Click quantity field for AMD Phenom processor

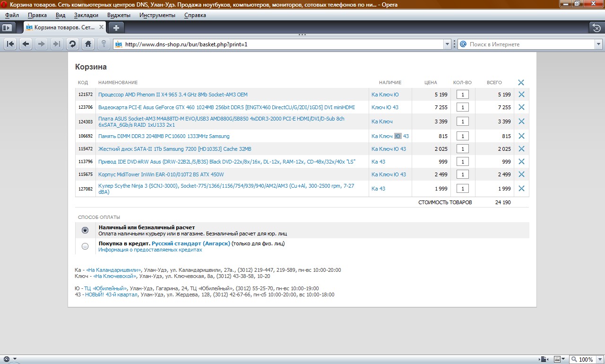coord(462,95)
